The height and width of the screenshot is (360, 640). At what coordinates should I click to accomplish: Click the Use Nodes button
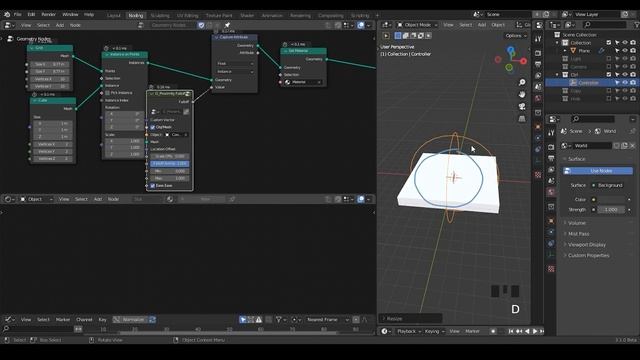coord(598,171)
